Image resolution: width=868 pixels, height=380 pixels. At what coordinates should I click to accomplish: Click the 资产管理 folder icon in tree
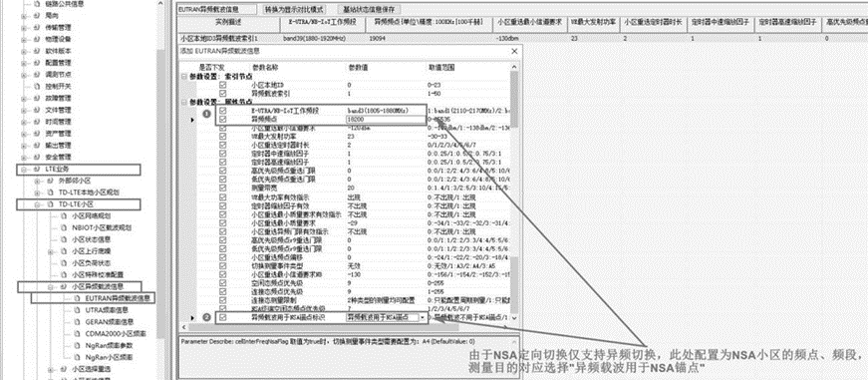36,134
